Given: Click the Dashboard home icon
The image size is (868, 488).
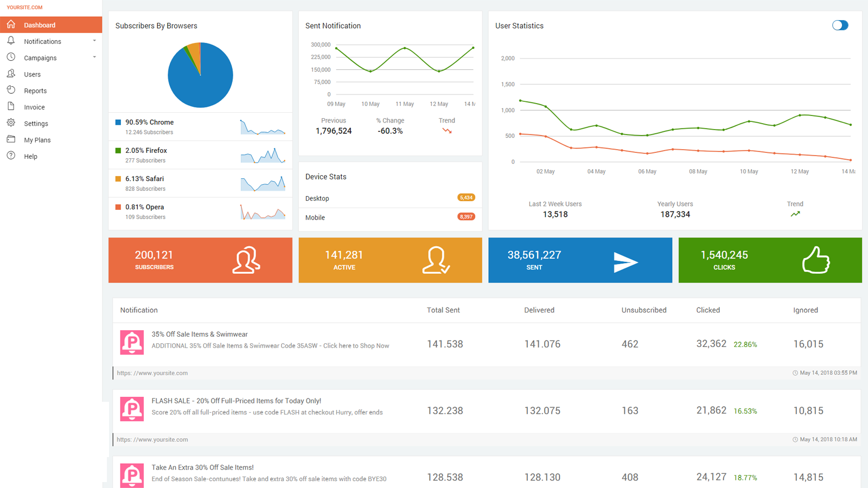Looking at the screenshot, I should pyautogui.click(x=11, y=24).
